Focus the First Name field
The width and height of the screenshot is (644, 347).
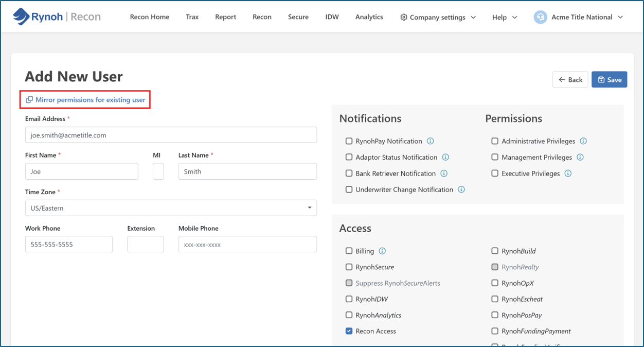tap(81, 171)
